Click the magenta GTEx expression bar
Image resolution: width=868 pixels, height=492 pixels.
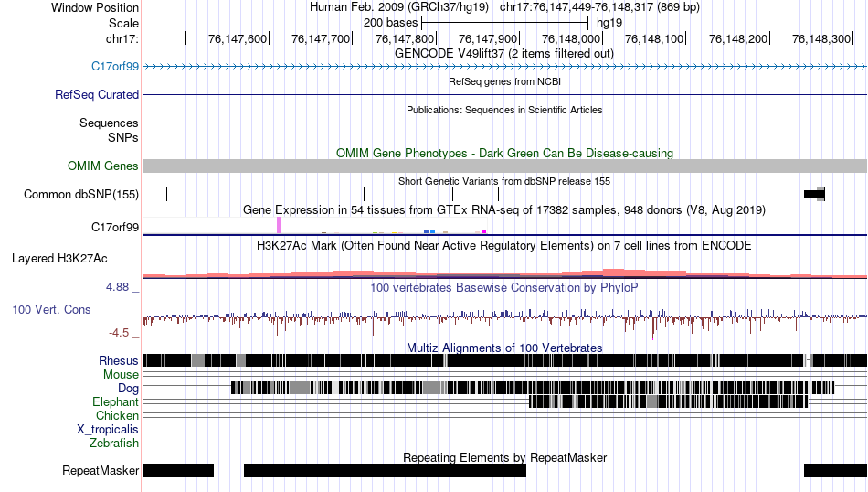(x=484, y=231)
